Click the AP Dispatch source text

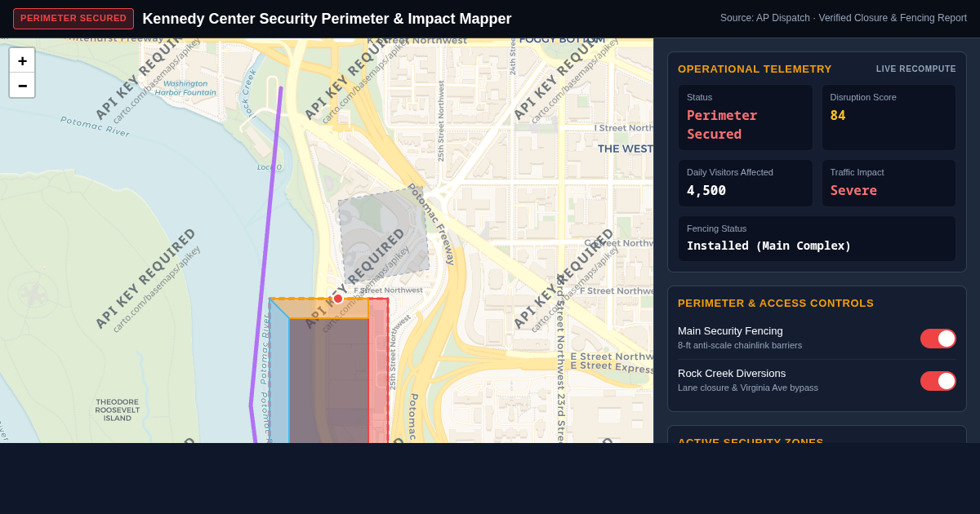click(844, 18)
